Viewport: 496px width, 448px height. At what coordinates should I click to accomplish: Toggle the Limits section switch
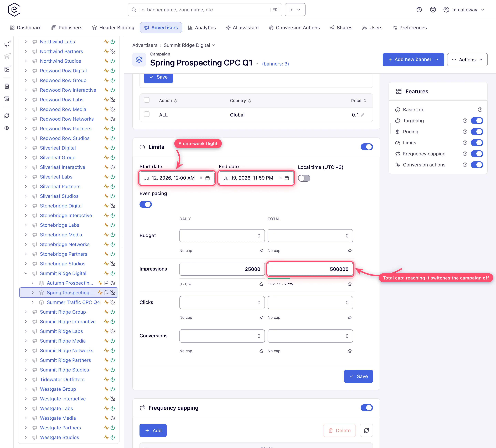coord(367,147)
